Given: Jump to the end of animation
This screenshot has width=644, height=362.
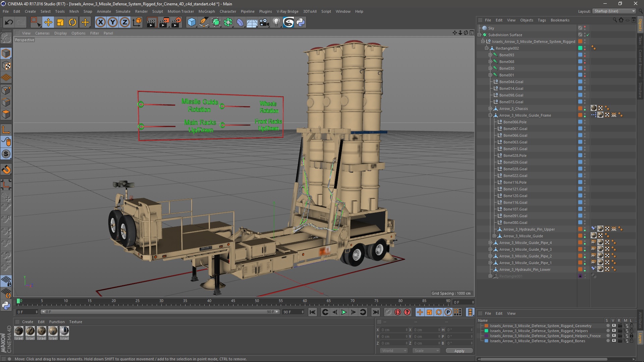Looking at the screenshot, I should pos(376,312).
